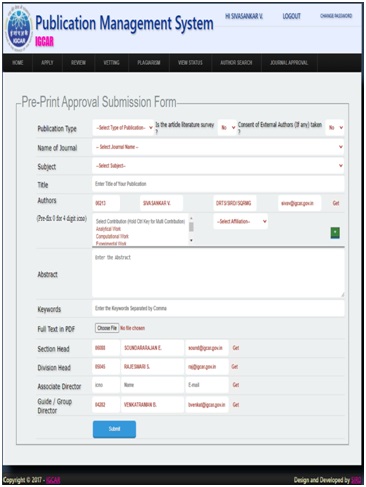Click the Guide name field VENKATRAMAN B.
Image resolution: width=366 pixels, height=487 pixels.
(x=152, y=405)
